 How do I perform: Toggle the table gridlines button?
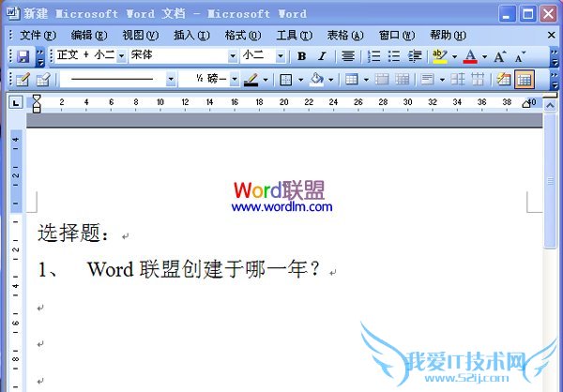(525, 80)
